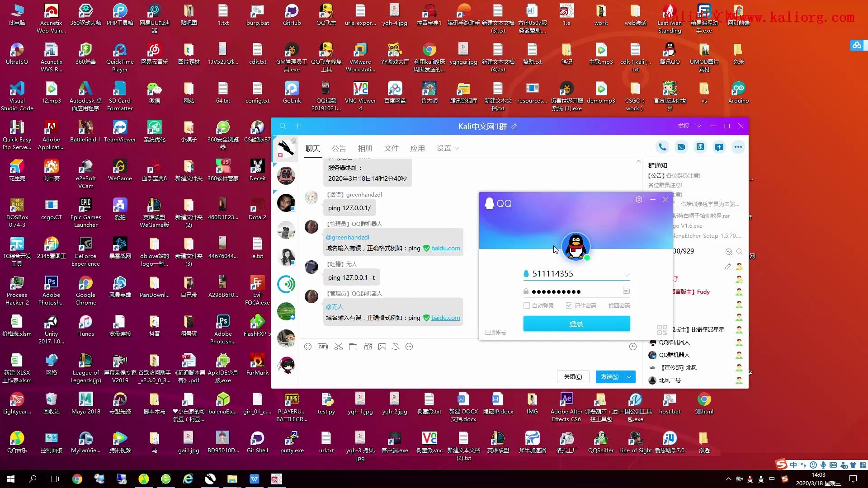Open QR code login icon

(662, 330)
